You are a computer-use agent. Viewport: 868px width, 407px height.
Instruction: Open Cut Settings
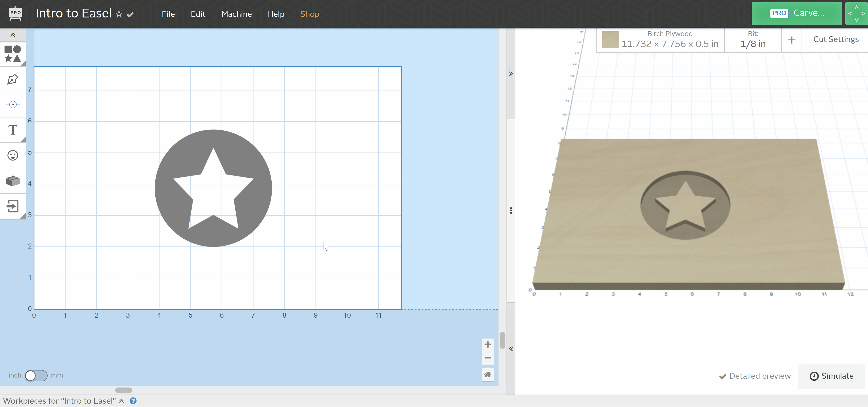(x=836, y=39)
